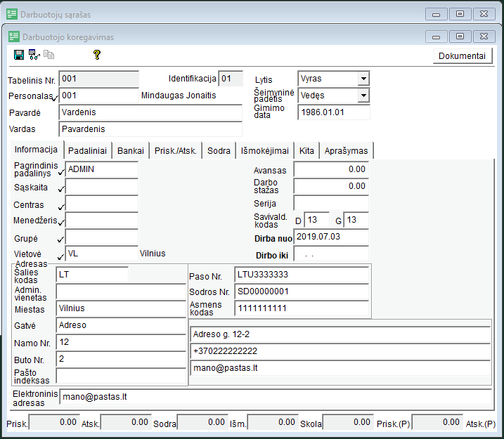This screenshot has height=439, width=504.
Task: Click lookup checkmark next to Grupė
Action: tap(60, 240)
